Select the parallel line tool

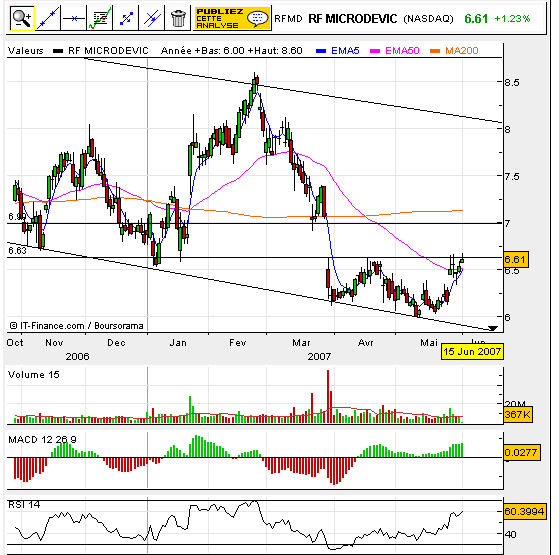[x=152, y=18]
